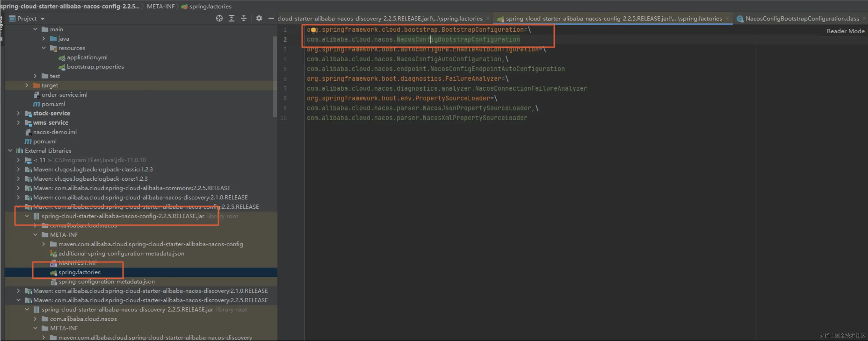868x341 pixels.
Task: Expand the target folder
Action: pyautogui.click(x=27, y=85)
